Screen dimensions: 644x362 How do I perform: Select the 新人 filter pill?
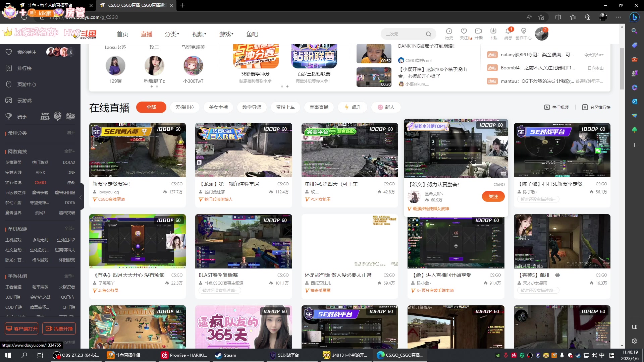tap(386, 107)
